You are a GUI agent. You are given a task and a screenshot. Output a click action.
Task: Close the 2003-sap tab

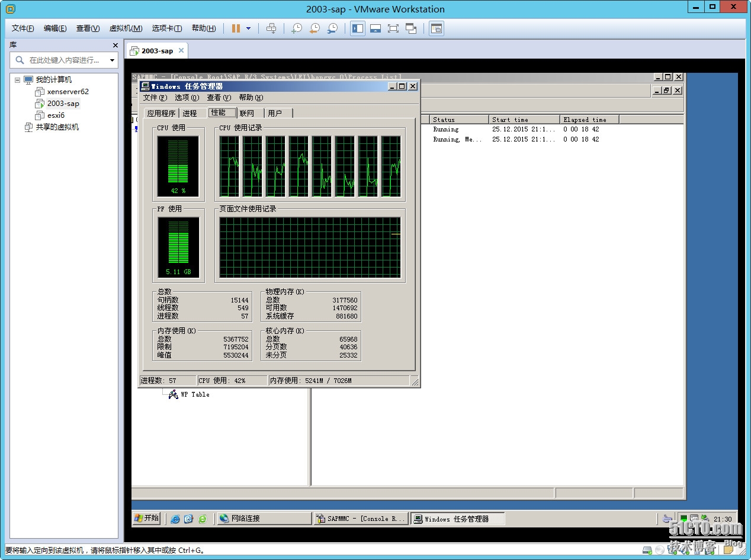pyautogui.click(x=181, y=50)
